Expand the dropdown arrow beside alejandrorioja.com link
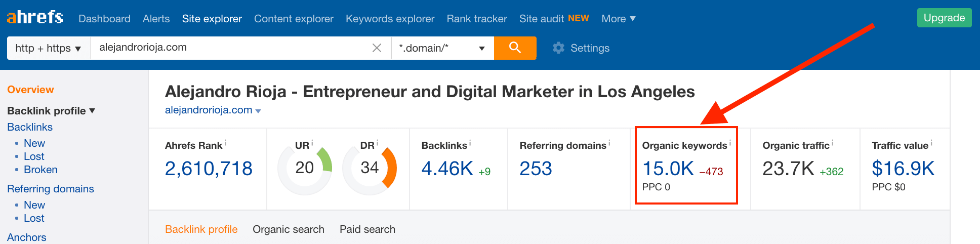Image resolution: width=980 pixels, height=244 pixels. (258, 111)
